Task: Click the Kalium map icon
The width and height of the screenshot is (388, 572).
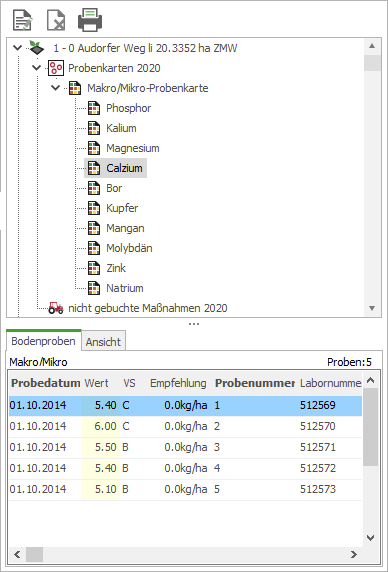Action: click(x=94, y=128)
